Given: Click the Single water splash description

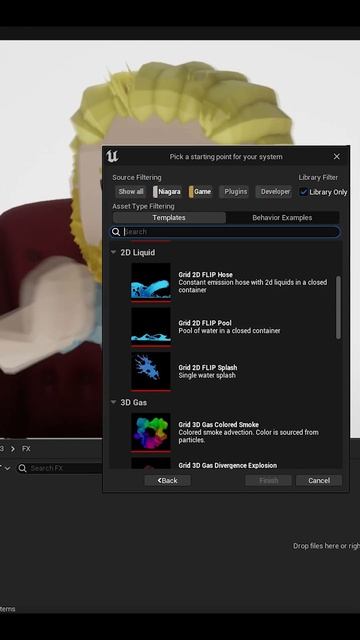Looking at the screenshot, I should click(207, 375).
